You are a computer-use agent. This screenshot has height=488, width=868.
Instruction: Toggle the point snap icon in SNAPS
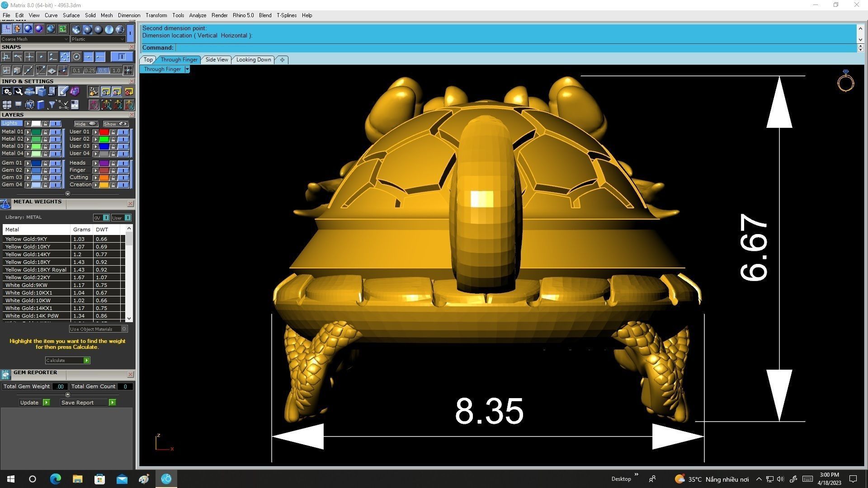click(41, 57)
